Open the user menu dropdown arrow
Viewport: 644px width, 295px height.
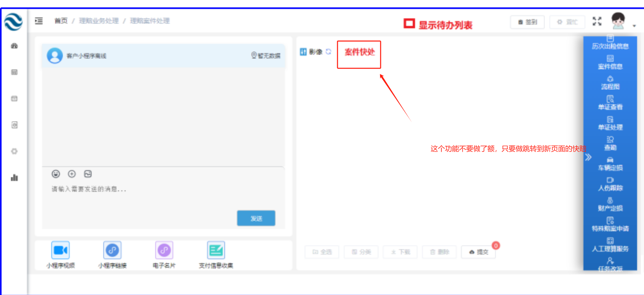point(634,26)
